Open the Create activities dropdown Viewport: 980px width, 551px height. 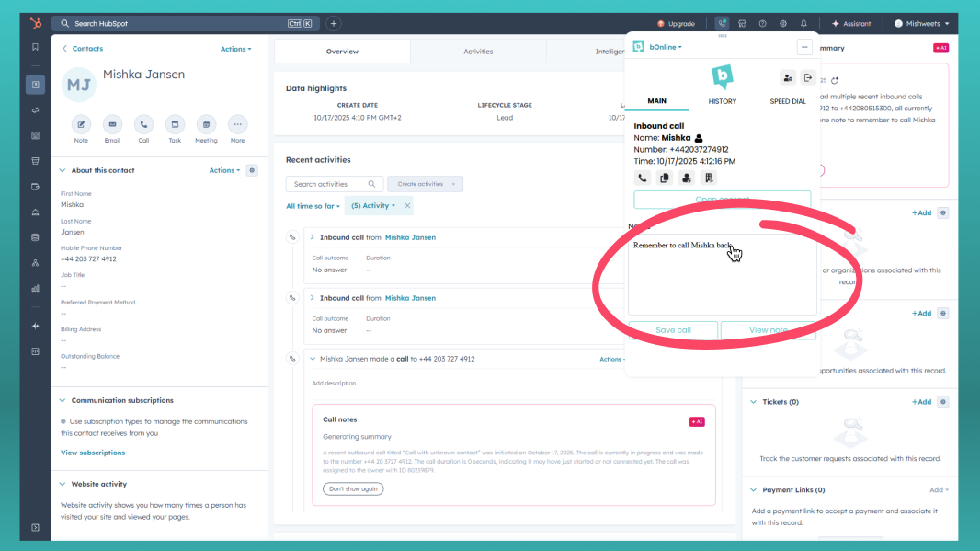click(x=425, y=184)
